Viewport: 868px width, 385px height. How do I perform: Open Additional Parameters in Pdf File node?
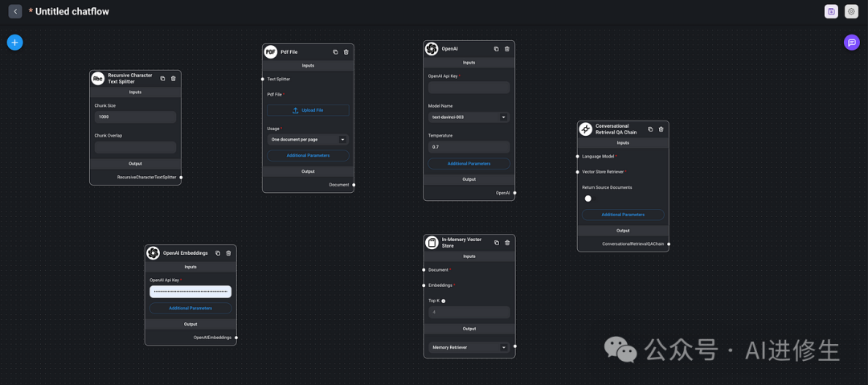tap(308, 156)
